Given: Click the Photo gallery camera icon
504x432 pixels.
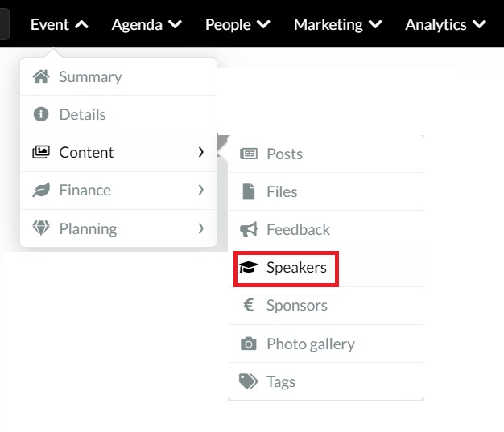Looking at the screenshot, I should click(x=249, y=344).
